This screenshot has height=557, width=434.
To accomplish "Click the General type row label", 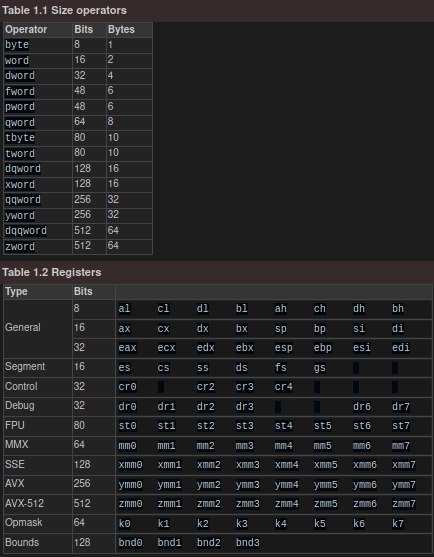I will pyautogui.click(x=23, y=327).
